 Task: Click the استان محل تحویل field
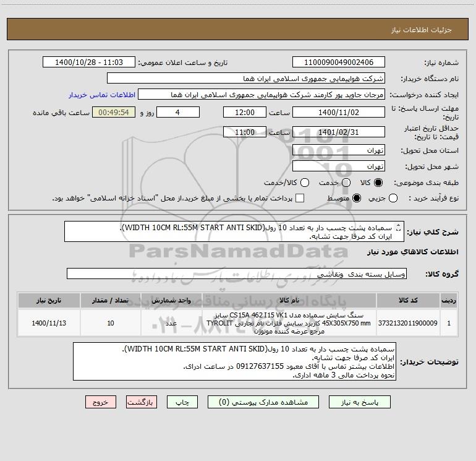(x=339, y=150)
